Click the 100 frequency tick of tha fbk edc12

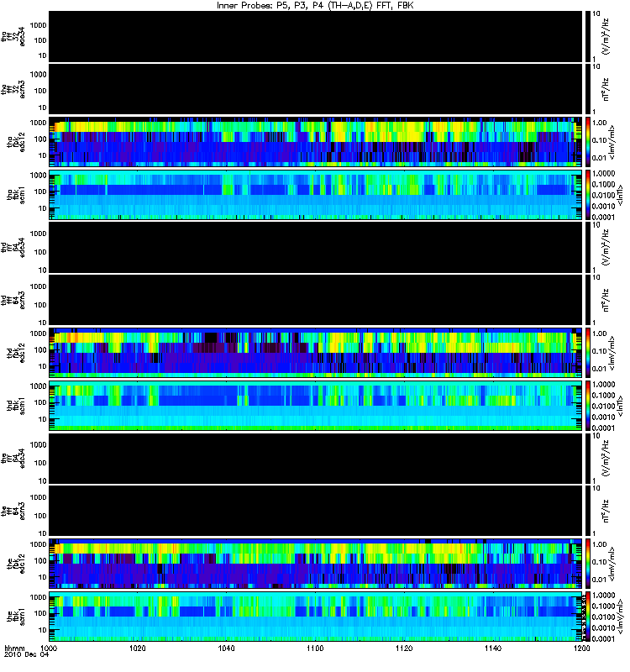click(x=40, y=139)
